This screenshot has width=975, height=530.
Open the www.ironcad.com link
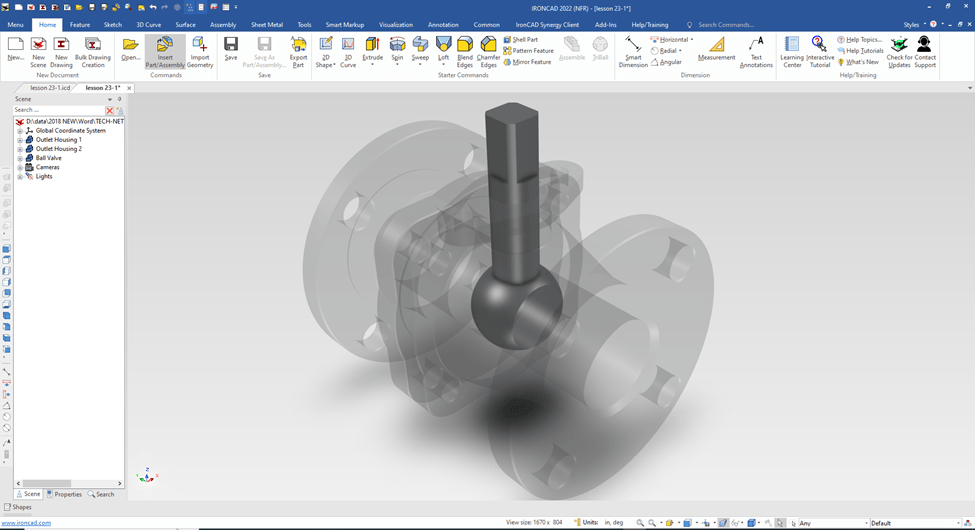pyautogui.click(x=26, y=523)
